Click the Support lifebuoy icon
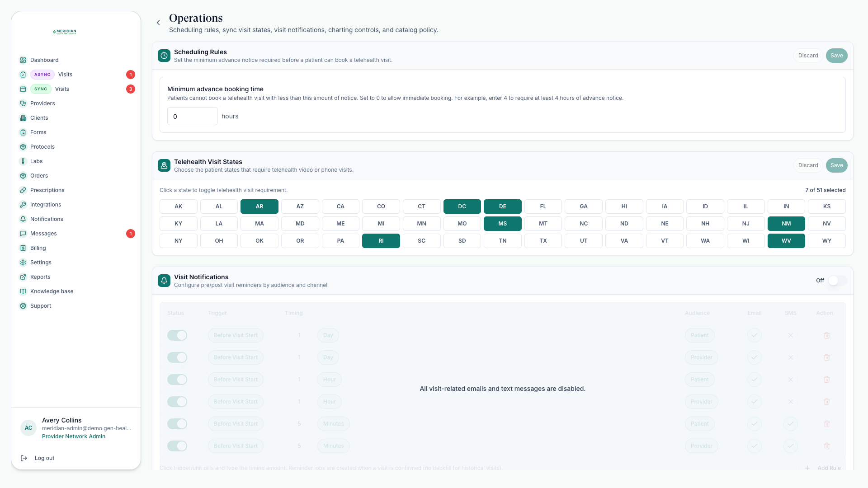The height and width of the screenshot is (488, 868). point(23,306)
